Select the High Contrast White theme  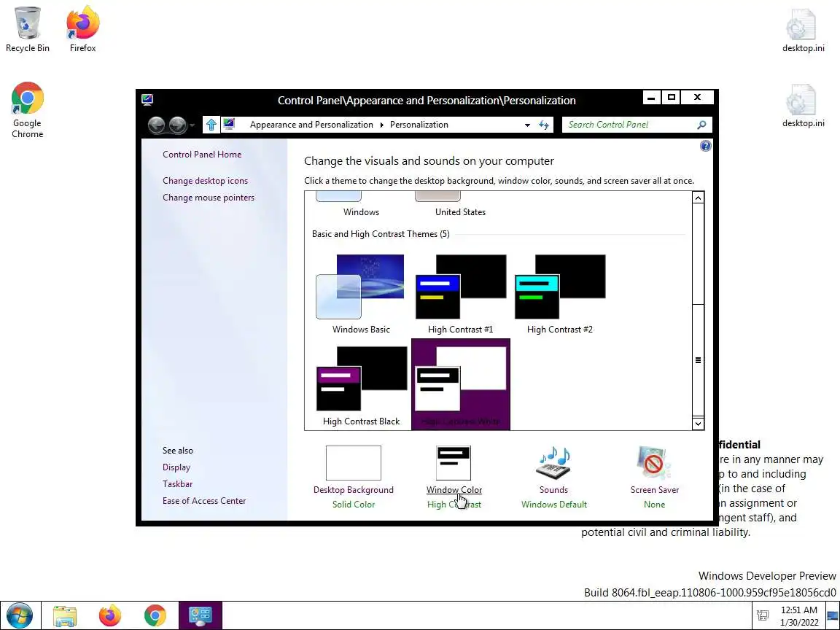[461, 385]
